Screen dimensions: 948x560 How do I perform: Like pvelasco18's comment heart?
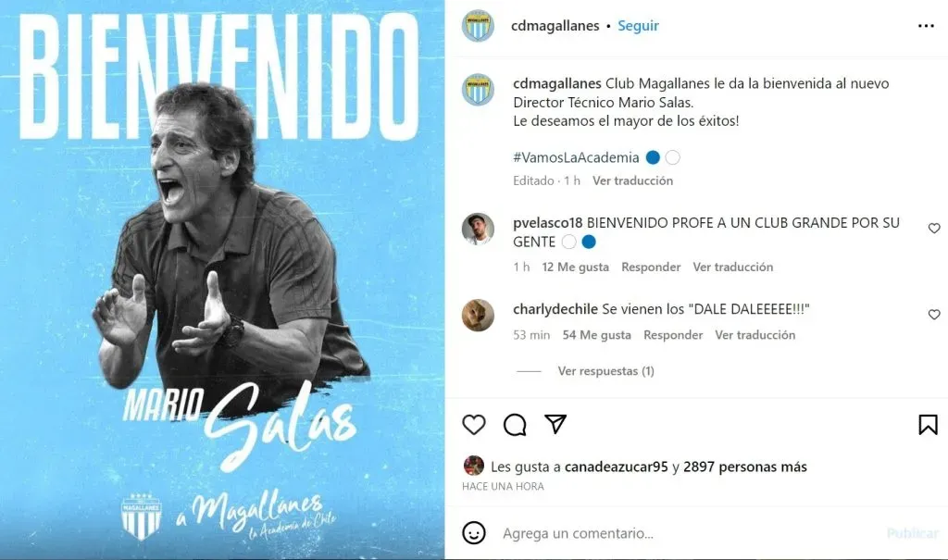coord(934,228)
